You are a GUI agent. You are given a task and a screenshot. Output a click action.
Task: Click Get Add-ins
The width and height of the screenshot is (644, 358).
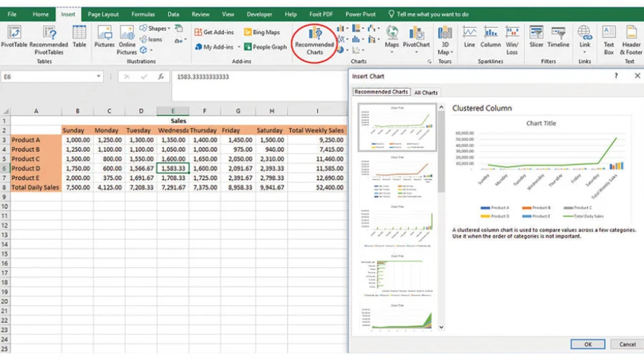pos(214,32)
